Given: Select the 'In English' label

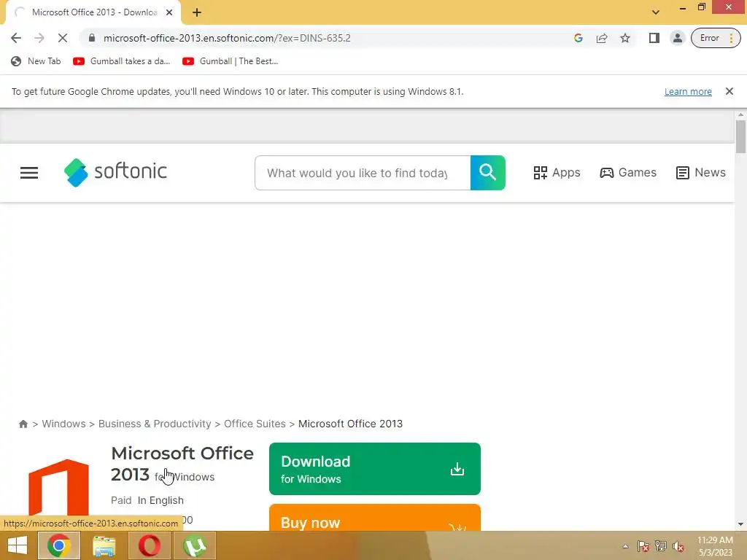Looking at the screenshot, I should (x=160, y=500).
